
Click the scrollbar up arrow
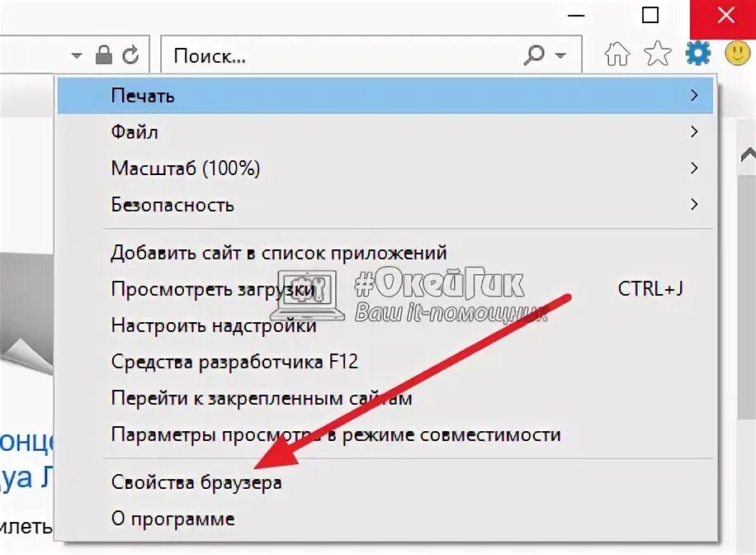[749, 155]
